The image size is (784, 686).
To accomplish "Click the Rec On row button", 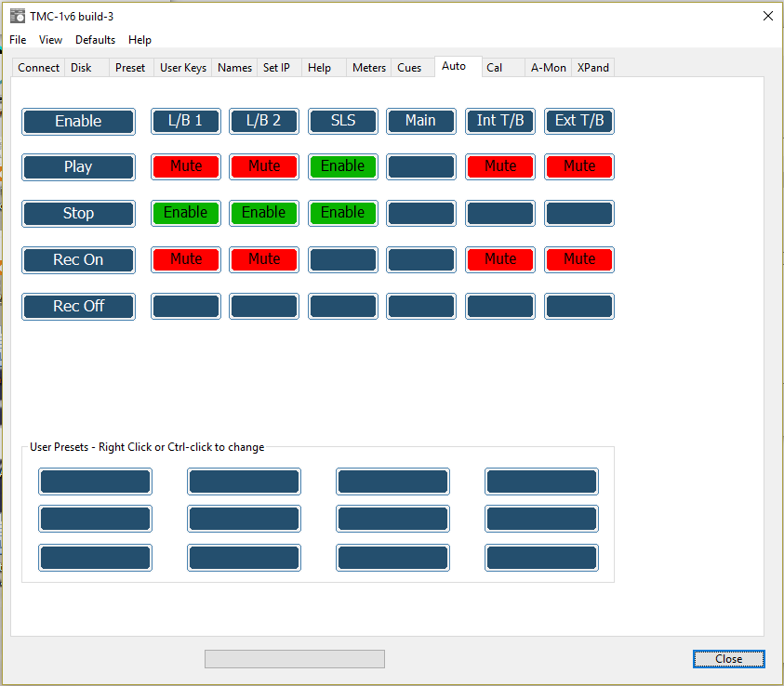I will (x=78, y=260).
